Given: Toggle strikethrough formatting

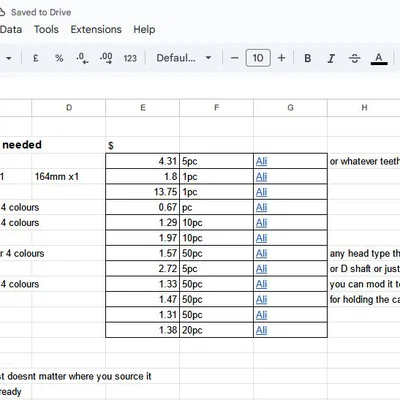Looking at the screenshot, I should coord(354,58).
